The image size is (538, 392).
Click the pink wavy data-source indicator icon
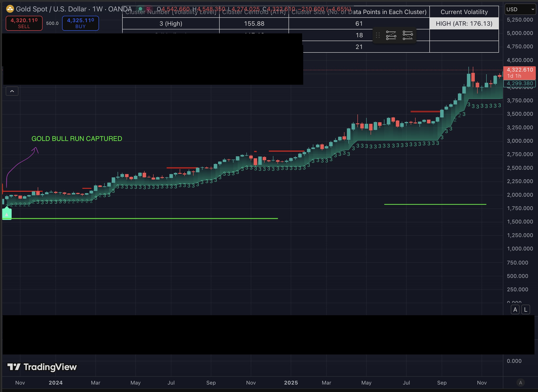[149, 9]
